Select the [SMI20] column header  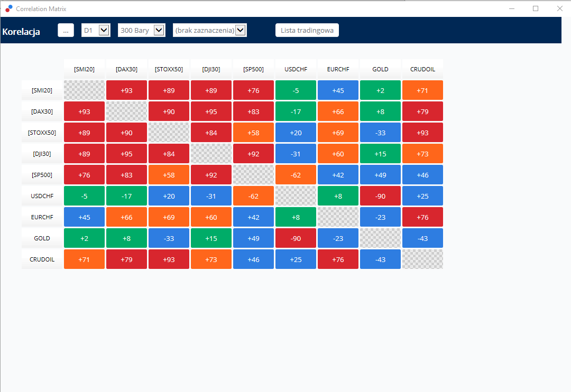click(x=84, y=69)
